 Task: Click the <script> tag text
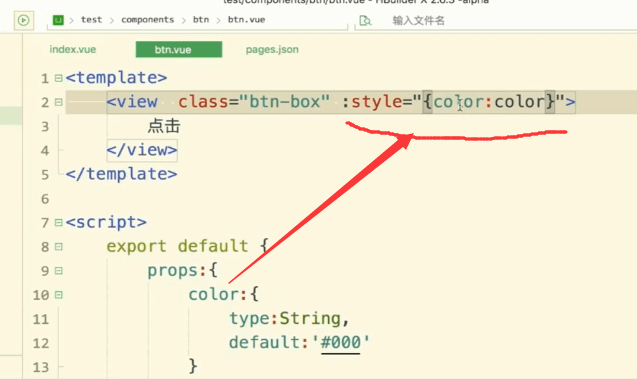pyautogui.click(x=106, y=222)
